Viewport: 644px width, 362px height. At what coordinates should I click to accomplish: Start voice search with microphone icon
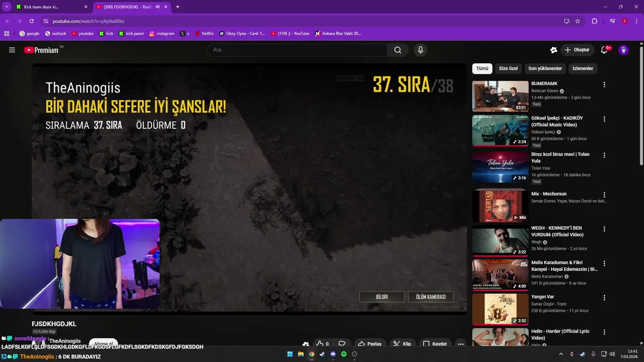[421, 50]
